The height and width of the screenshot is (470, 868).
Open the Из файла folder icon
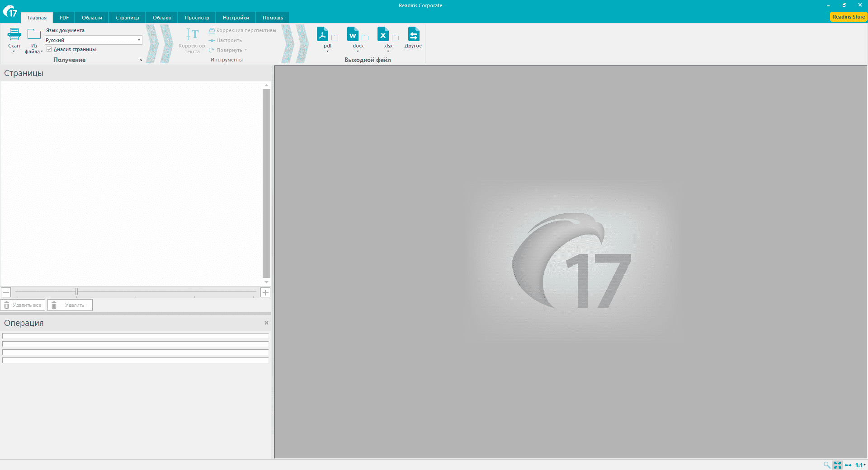(34, 34)
